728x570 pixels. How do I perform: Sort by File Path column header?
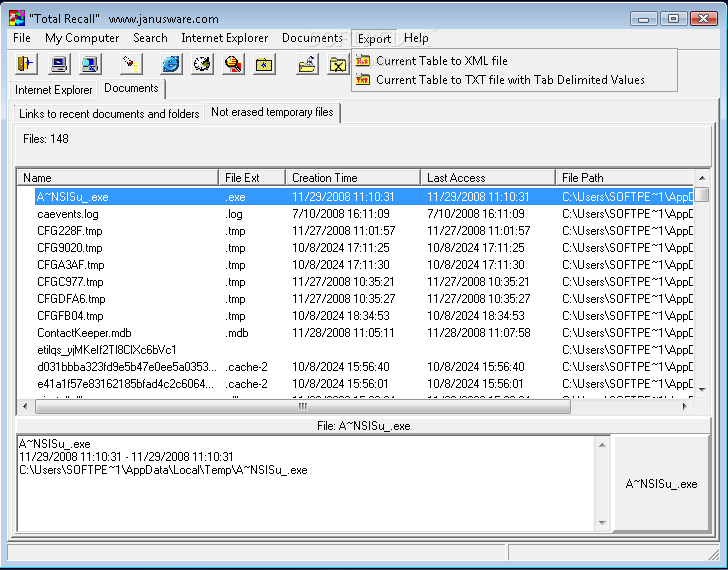(x=625, y=178)
